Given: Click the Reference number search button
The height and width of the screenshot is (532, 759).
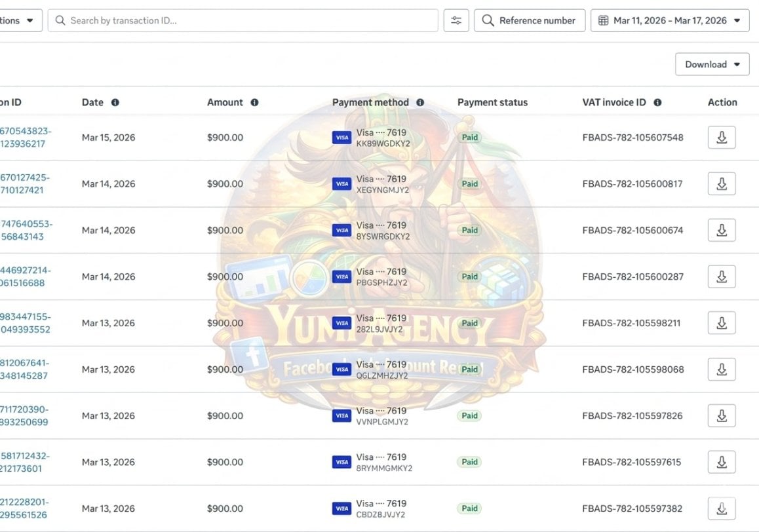Looking at the screenshot, I should 530,20.
